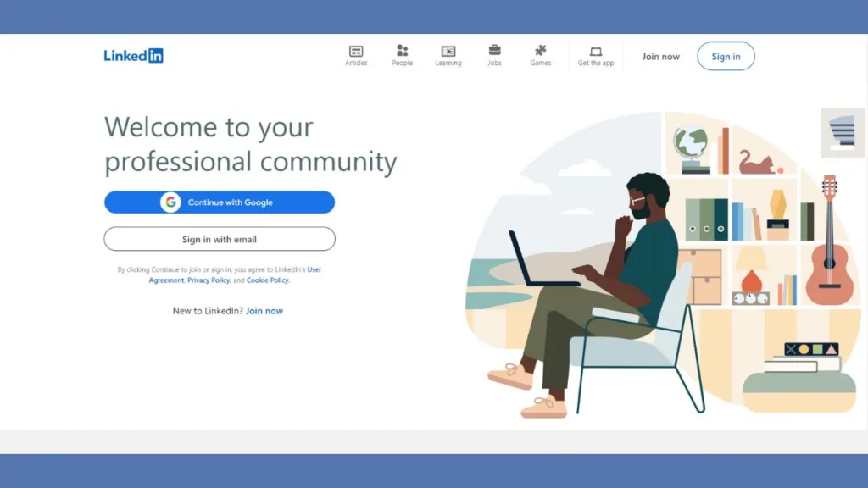Open the Privacy Policy link
This screenshot has height=488, width=868.
tap(209, 280)
